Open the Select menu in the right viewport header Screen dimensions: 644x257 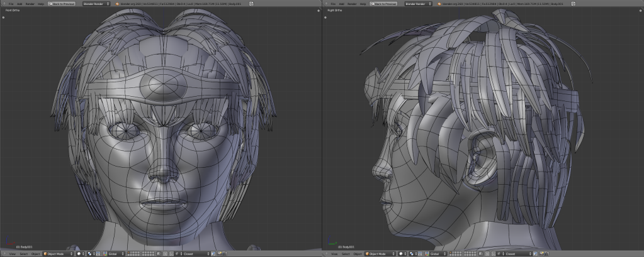tap(345, 254)
